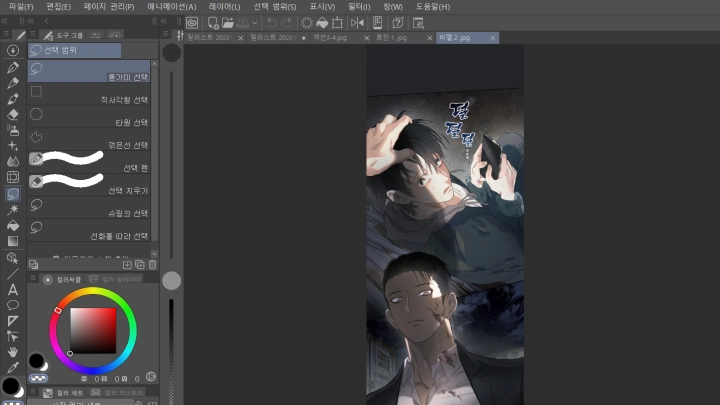Select the Pencil tool in the toolbar

(13, 83)
